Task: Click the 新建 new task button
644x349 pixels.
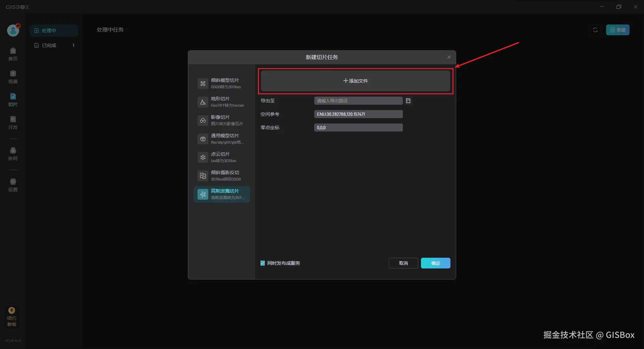Action: pos(618,30)
